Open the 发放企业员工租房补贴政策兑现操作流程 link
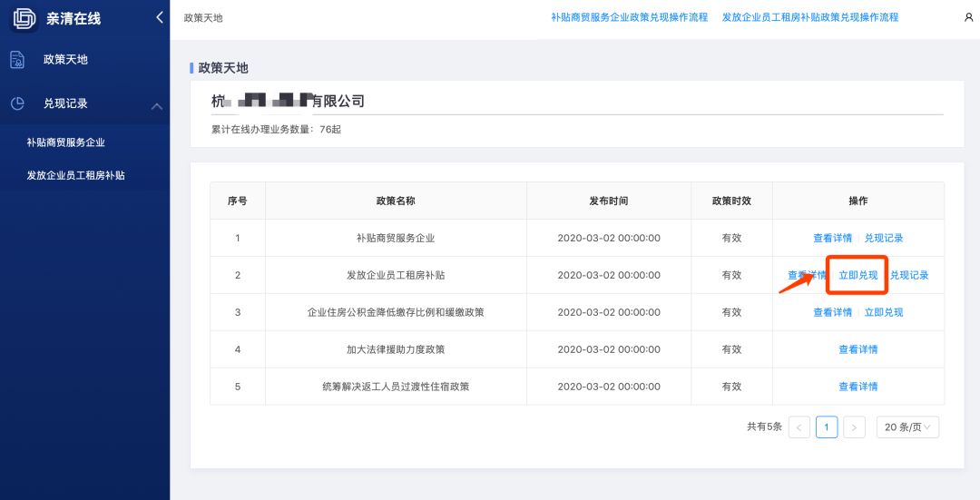This screenshot has width=980, height=500. pyautogui.click(x=810, y=17)
